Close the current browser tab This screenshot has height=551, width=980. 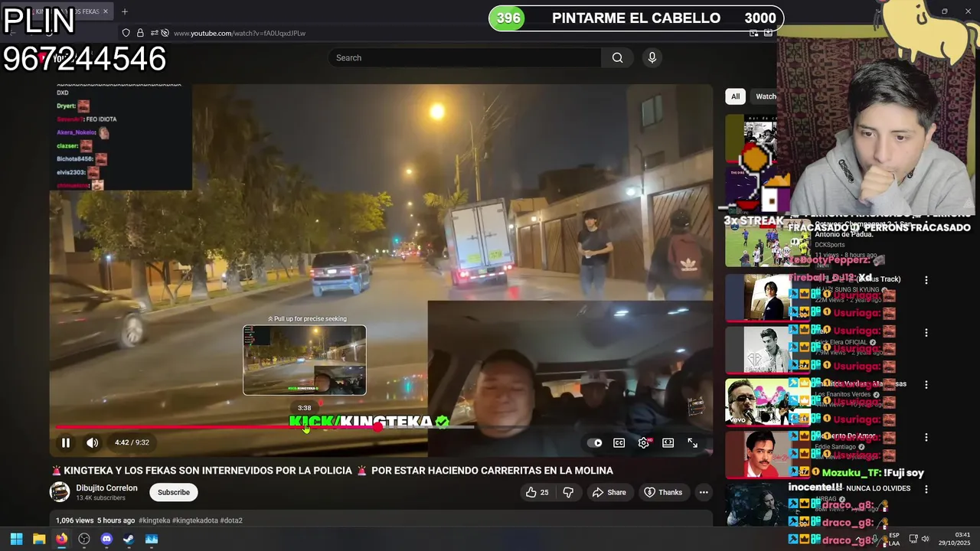click(x=106, y=11)
